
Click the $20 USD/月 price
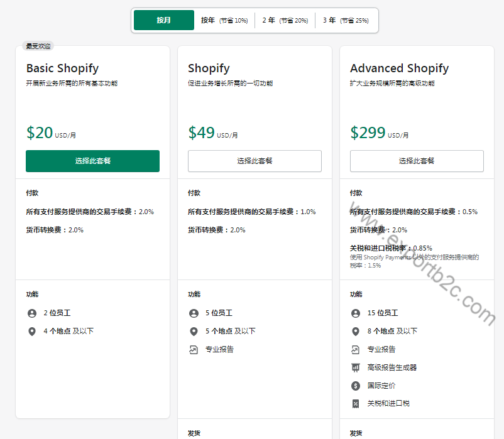click(51, 133)
